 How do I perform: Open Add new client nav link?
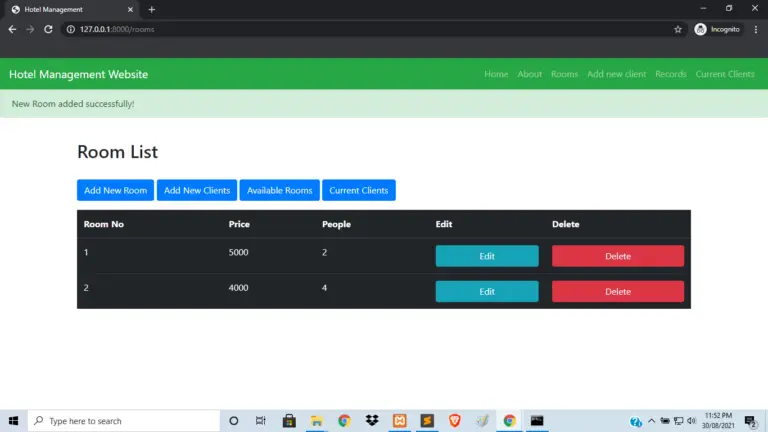pos(617,74)
